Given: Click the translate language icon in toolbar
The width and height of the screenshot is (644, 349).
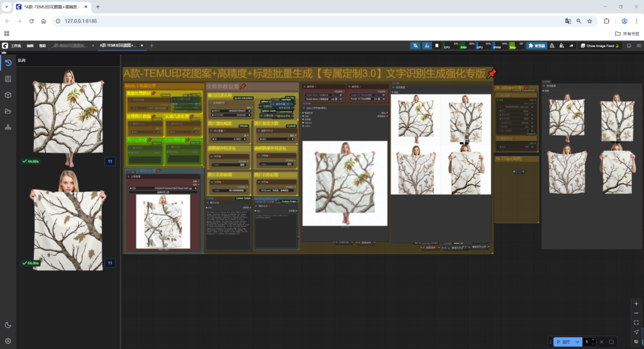Looking at the screenshot, I should pyautogui.click(x=416, y=46).
